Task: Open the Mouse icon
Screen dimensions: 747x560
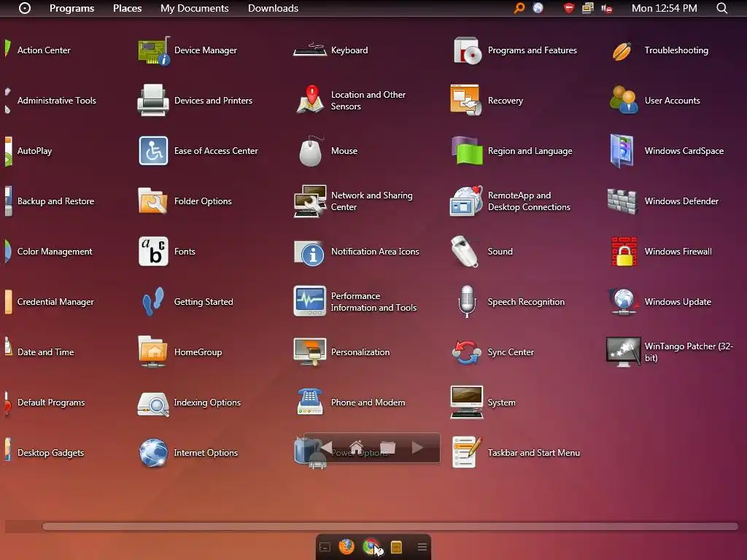Action: [x=310, y=152]
